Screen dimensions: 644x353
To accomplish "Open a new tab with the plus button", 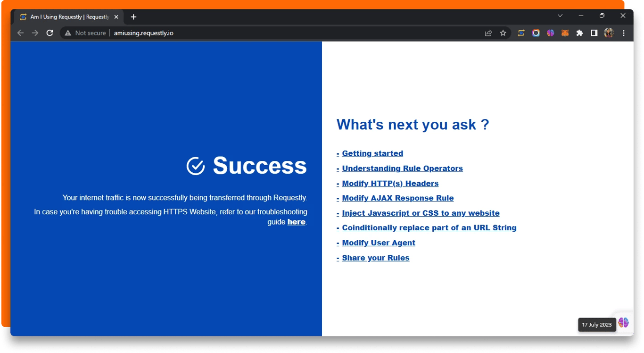I will point(133,17).
